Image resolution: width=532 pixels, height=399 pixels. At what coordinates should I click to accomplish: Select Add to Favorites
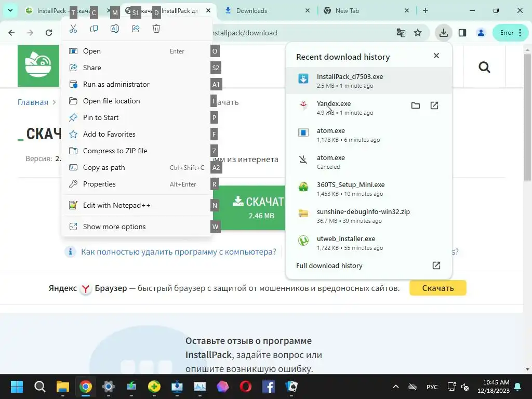[137, 134]
